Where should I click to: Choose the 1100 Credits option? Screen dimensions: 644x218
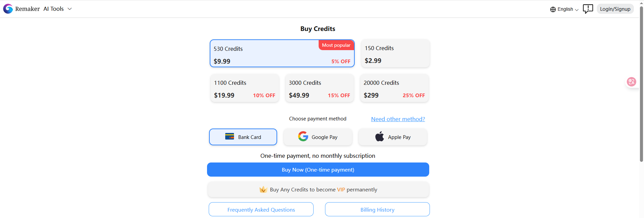(x=245, y=88)
